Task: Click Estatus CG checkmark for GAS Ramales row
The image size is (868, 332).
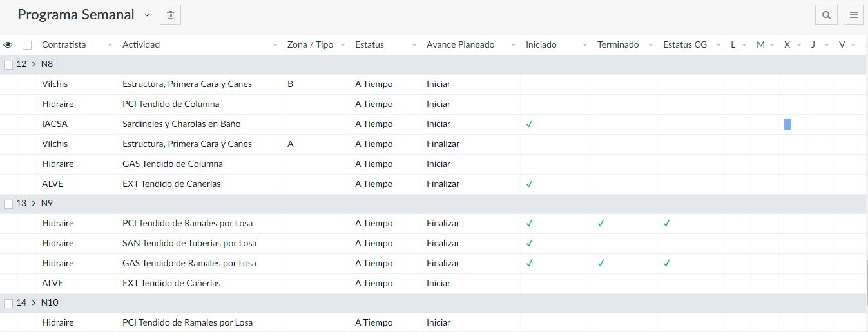Action: pos(667,263)
